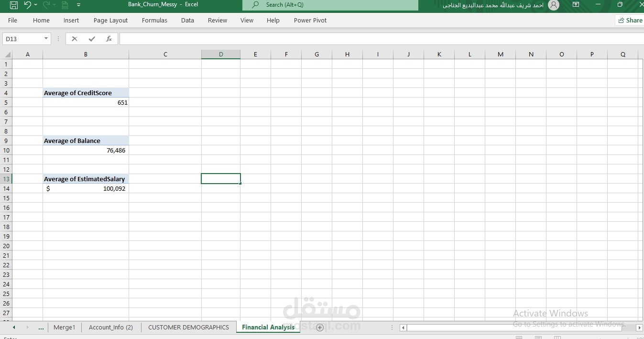Click the ellipsis for hidden sheets
644x339 pixels.
pos(41,328)
